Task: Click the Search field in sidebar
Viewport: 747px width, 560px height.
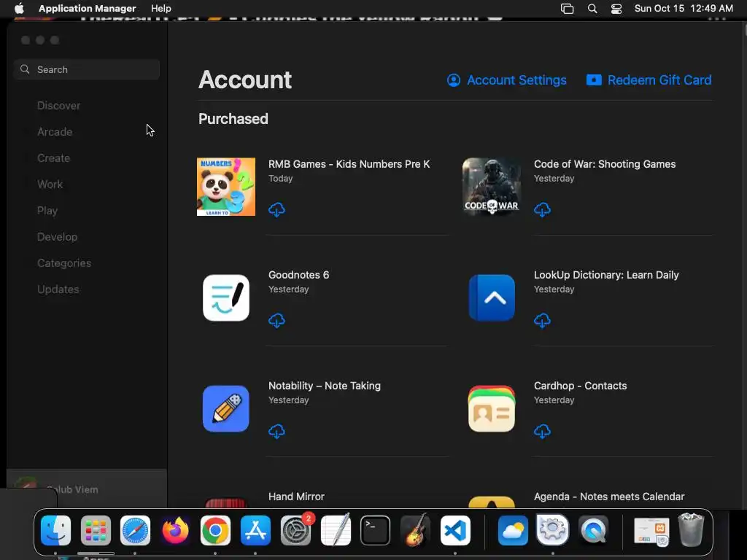Action: pos(87,69)
